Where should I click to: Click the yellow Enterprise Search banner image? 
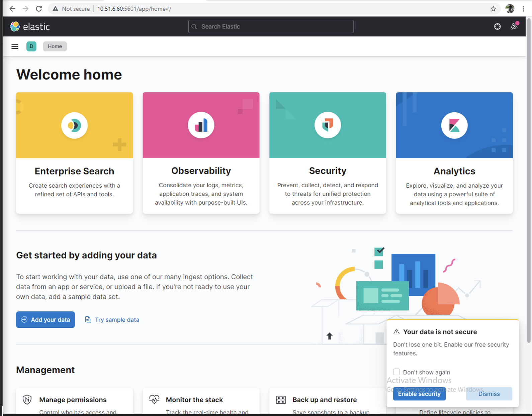(74, 125)
